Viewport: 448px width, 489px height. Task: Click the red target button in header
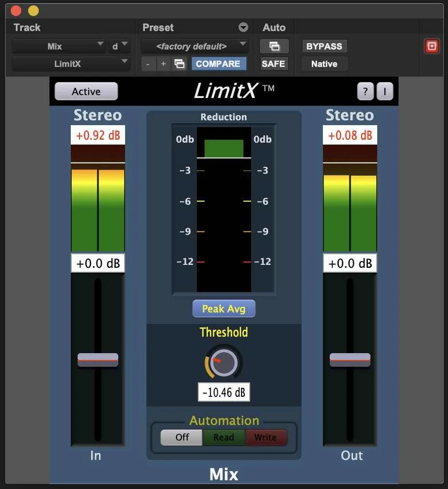[432, 47]
